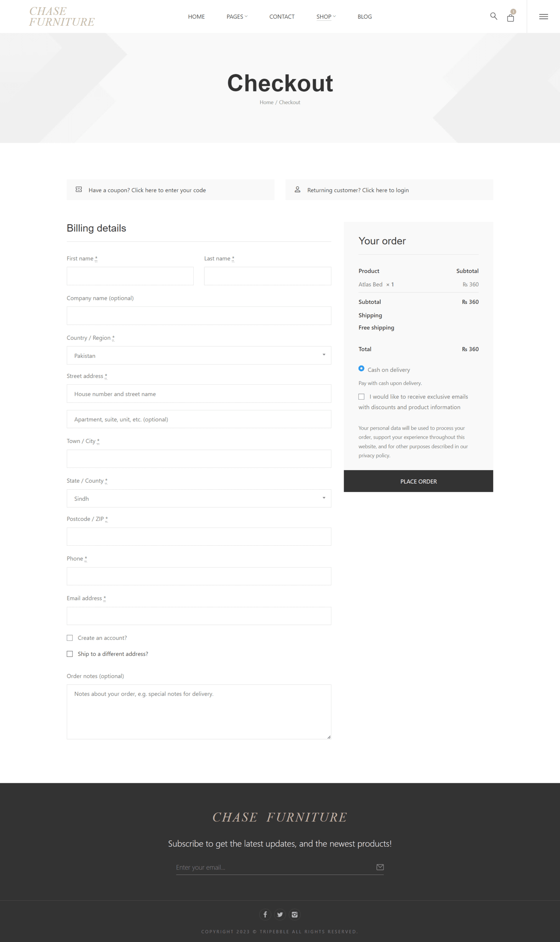Screen dimensions: 560x942
Task: Click the Facebook icon in footer
Action: (265, 914)
